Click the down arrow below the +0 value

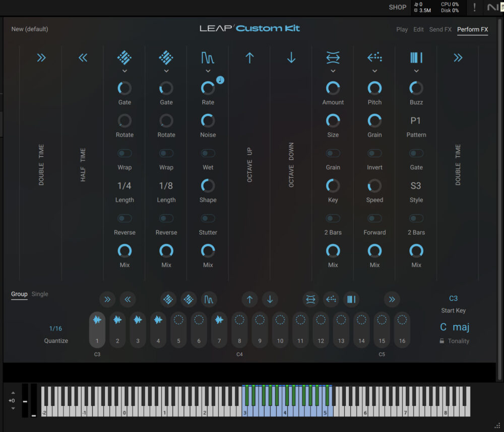(x=13, y=408)
